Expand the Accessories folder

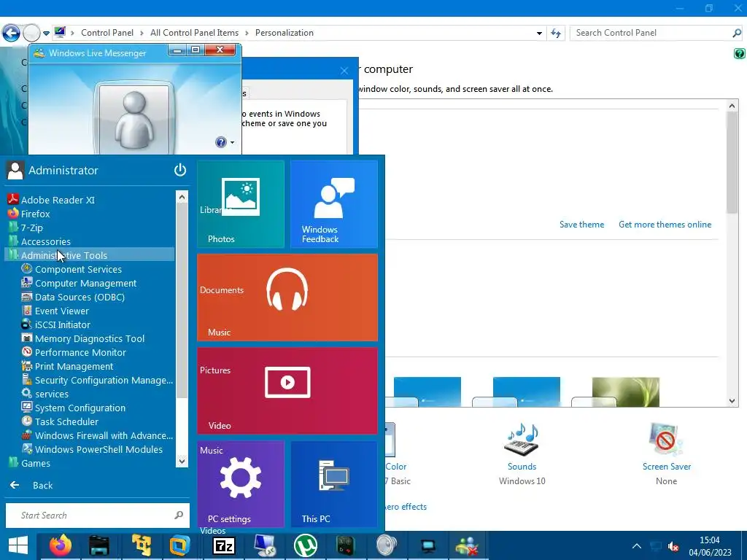[45, 241]
